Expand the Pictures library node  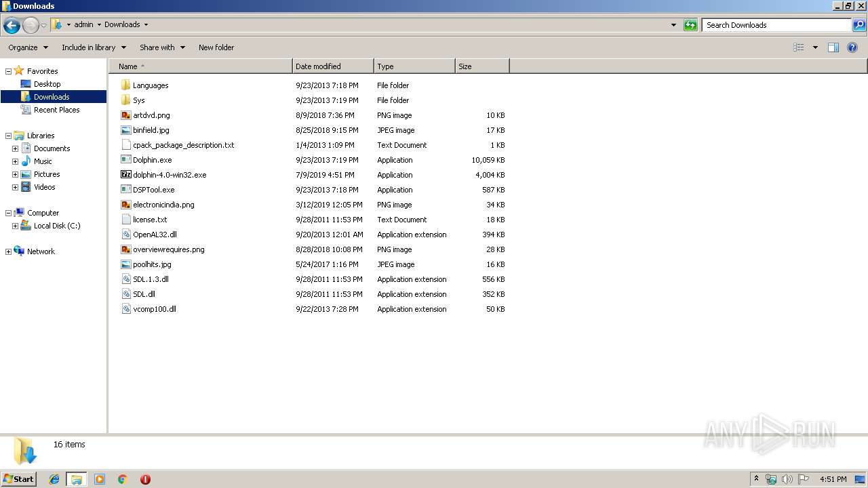(x=15, y=174)
